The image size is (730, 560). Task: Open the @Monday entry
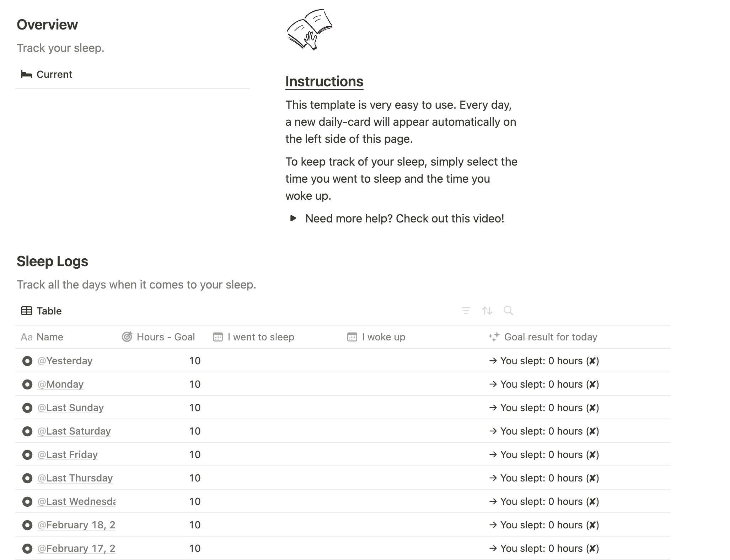(60, 384)
